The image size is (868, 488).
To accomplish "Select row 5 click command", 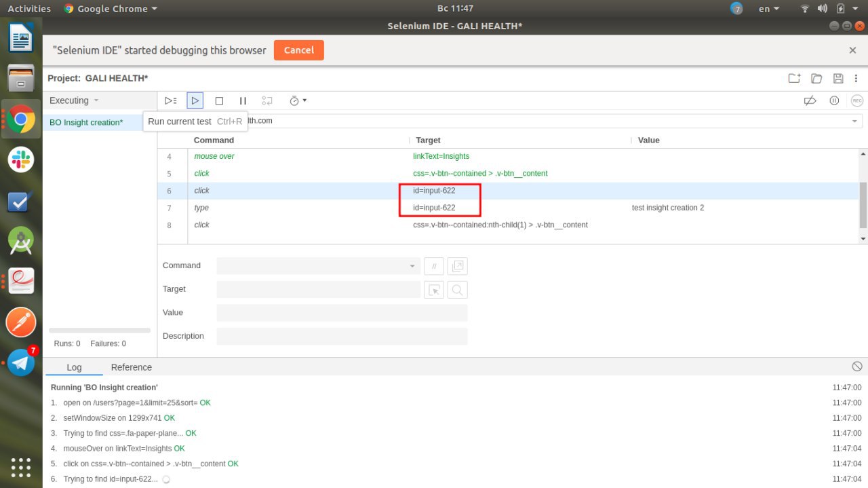I will [x=508, y=173].
